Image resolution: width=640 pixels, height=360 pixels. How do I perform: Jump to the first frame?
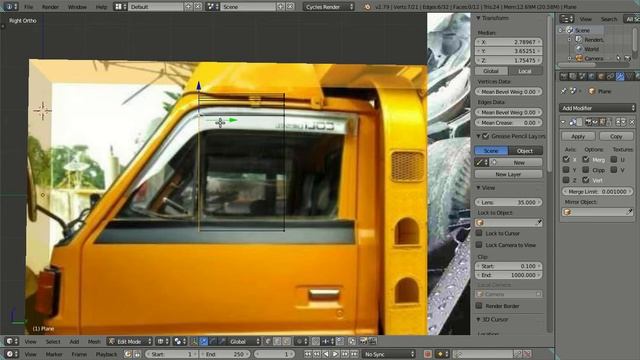point(308,354)
